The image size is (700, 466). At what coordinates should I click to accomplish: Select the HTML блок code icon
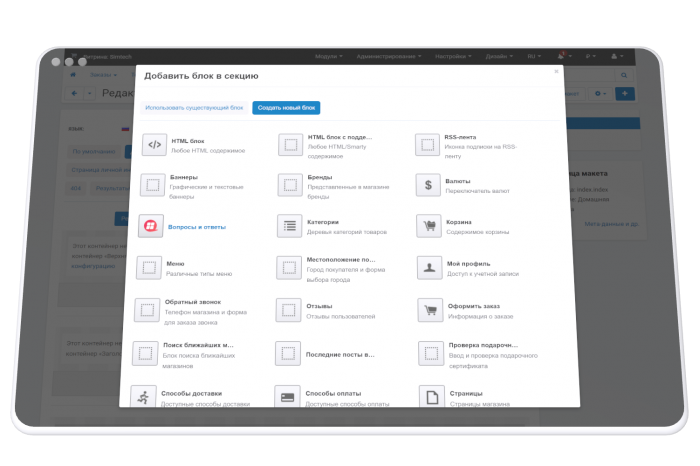click(154, 145)
